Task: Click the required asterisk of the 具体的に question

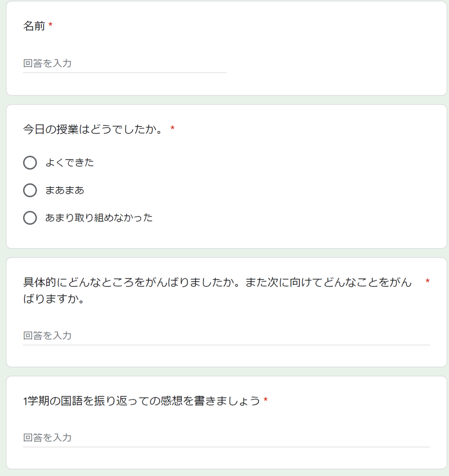Action: pyautogui.click(x=428, y=281)
